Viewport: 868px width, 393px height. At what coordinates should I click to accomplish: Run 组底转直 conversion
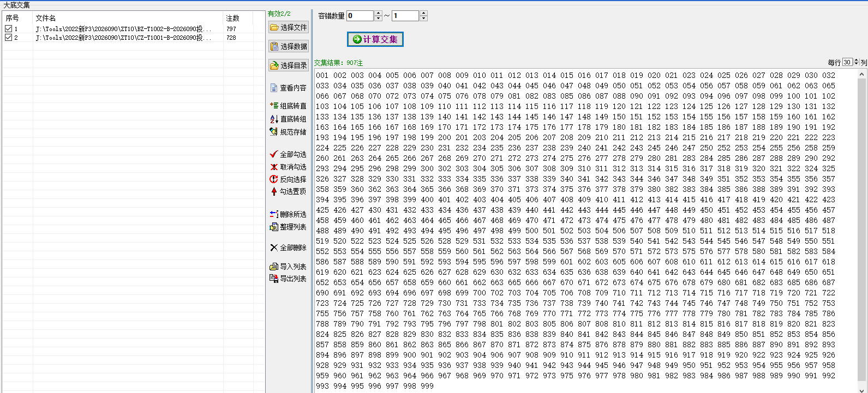(289, 106)
